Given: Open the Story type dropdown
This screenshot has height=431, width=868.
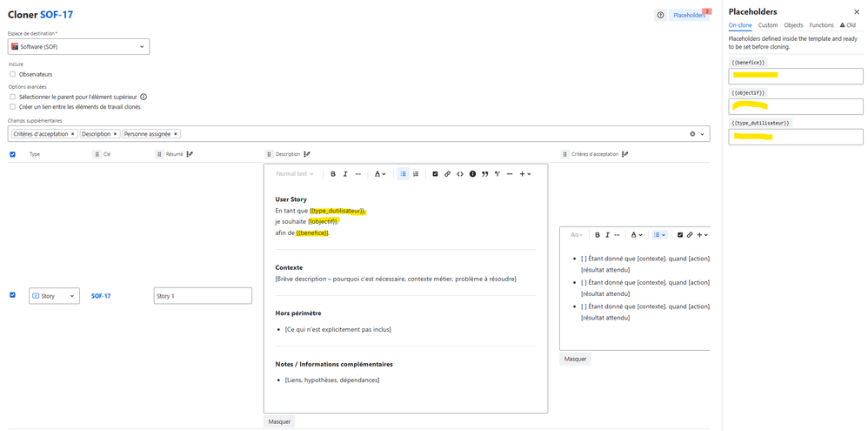Looking at the screenshot, I should [54, 296].
